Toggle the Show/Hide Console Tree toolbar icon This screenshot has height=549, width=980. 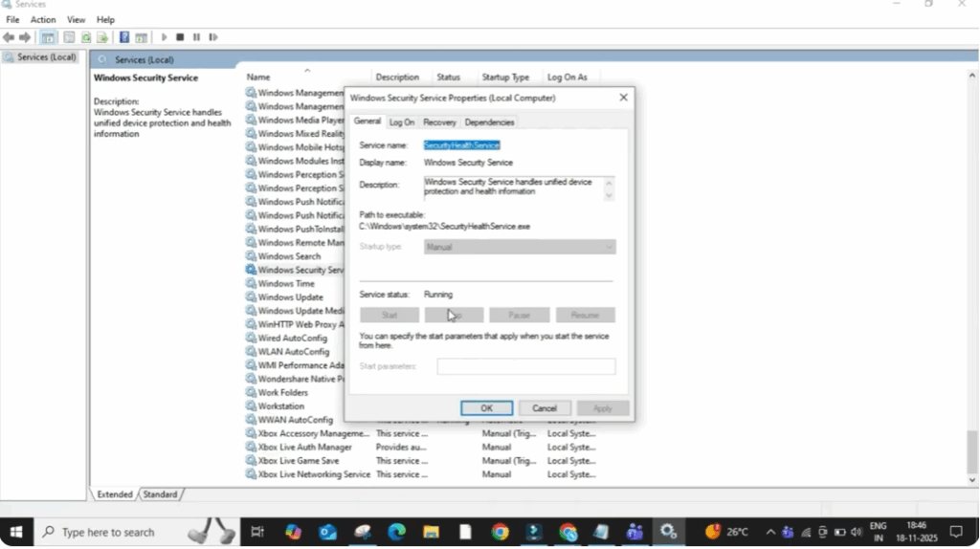tap(48, 37)
